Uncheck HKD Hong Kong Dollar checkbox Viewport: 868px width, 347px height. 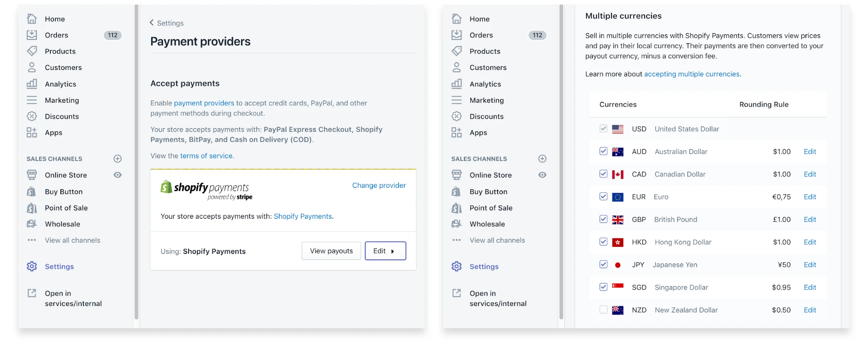pyautogui.click(x=603, y=241)
